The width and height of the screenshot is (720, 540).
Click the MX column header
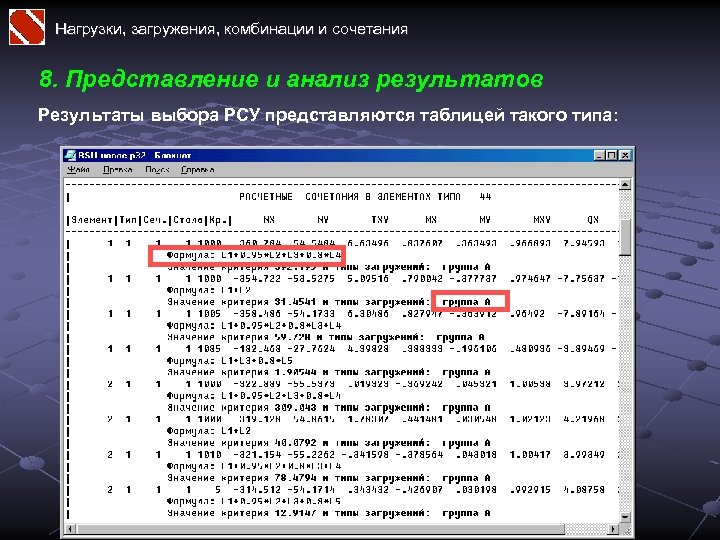pyautogui.click(x=431, y=220)
